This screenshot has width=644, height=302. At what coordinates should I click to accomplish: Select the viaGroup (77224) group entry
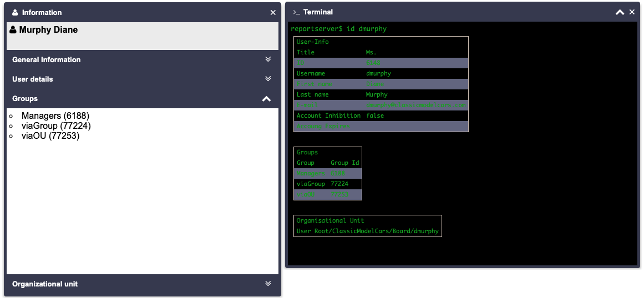click(x=56, y=125)
